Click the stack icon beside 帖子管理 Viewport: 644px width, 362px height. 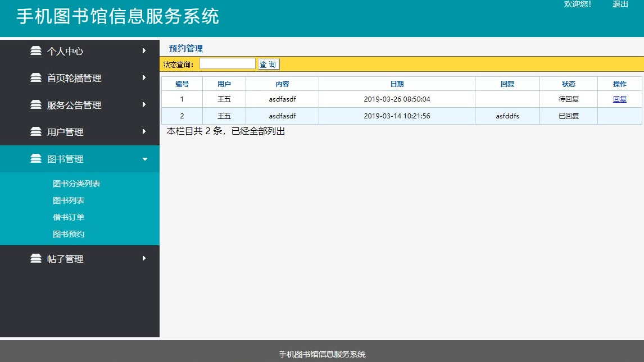click(x=36, y=259)
